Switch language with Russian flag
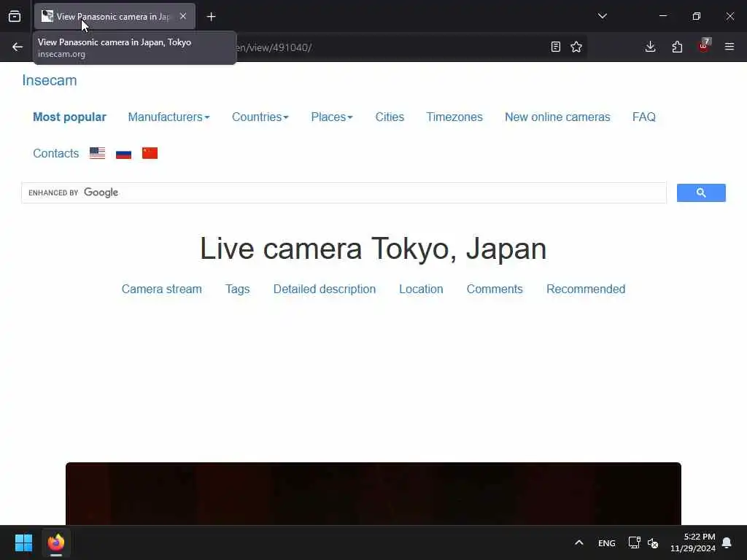The image size is (747, 560). tap(123, 153)
